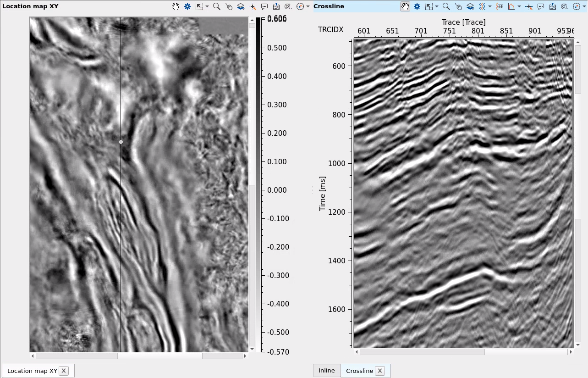Image resolution: width=588 pixels, height=378 pixels.
Task: Toggle crosshair cursor in Location map toolbar
Action: [x=253, y=6]
